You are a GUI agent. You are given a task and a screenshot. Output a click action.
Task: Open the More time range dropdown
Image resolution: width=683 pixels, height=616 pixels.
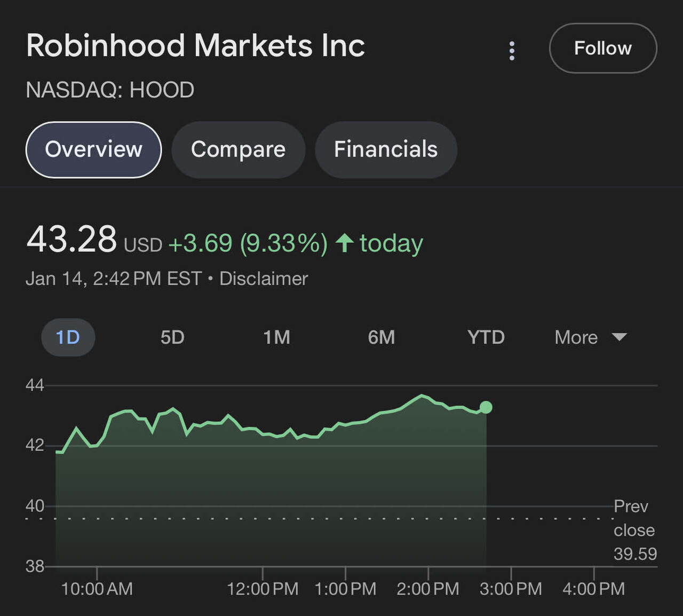tap(589, 337)
